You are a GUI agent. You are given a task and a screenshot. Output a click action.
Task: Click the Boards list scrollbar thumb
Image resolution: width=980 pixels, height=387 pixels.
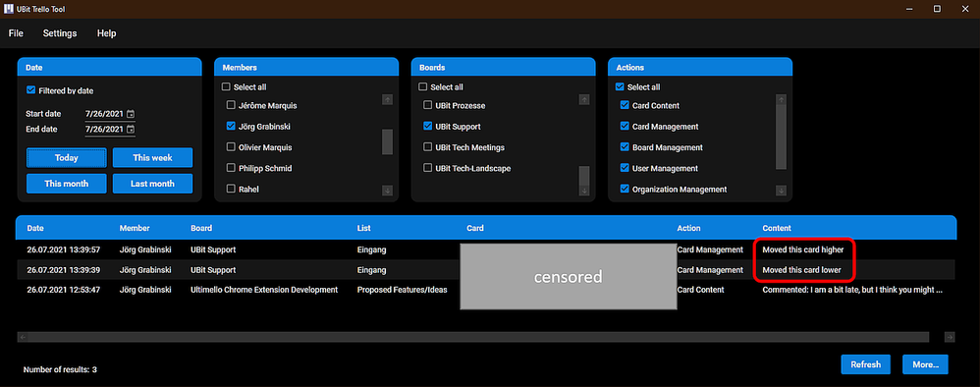[x=583, y=175]
